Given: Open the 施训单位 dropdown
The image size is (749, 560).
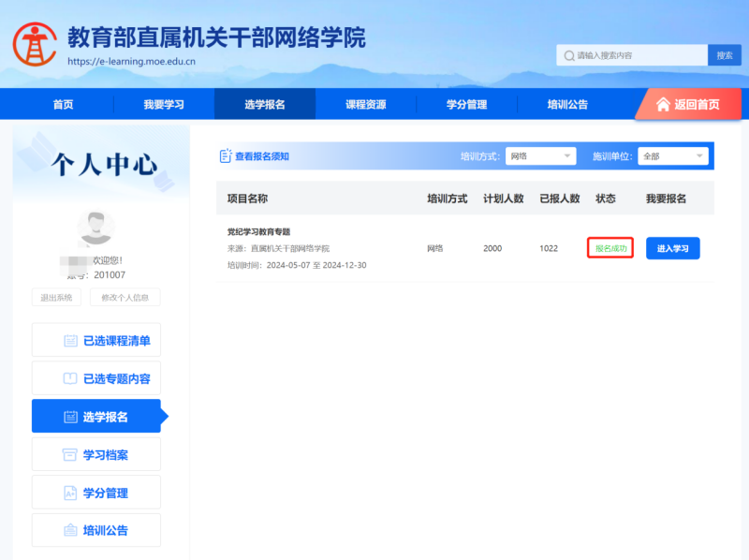Looking at the screenshot, I should (672, 156).
